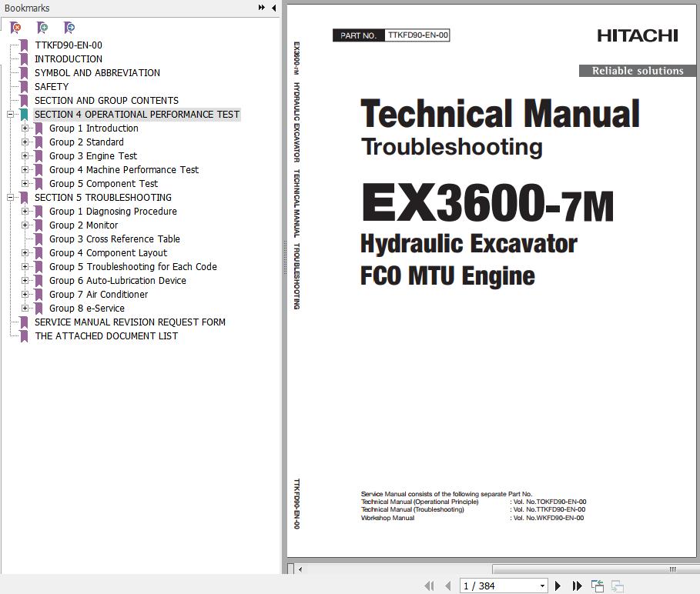Open SYMBOL AND ABBREVIATION bookmark
The image size is (700, 594).
click(x=97, y=72)
